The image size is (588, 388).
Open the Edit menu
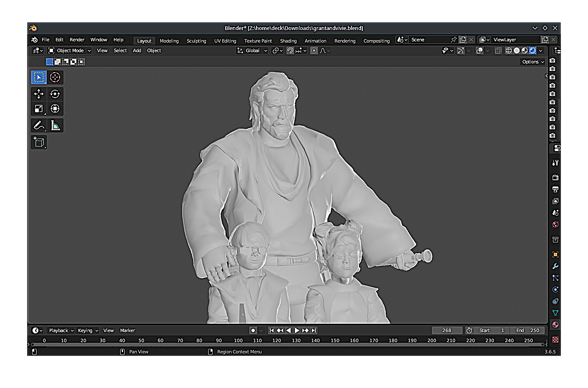click(x=60, y=40)
